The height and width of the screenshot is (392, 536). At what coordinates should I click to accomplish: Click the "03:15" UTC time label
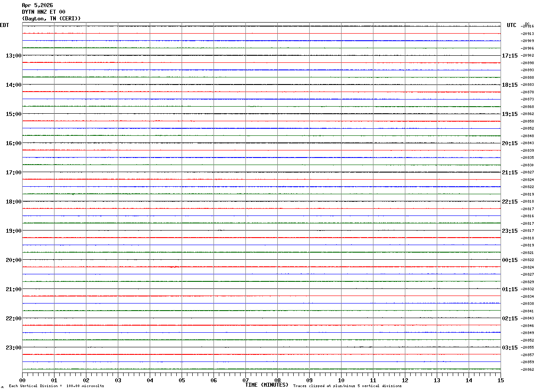[509, 348]
